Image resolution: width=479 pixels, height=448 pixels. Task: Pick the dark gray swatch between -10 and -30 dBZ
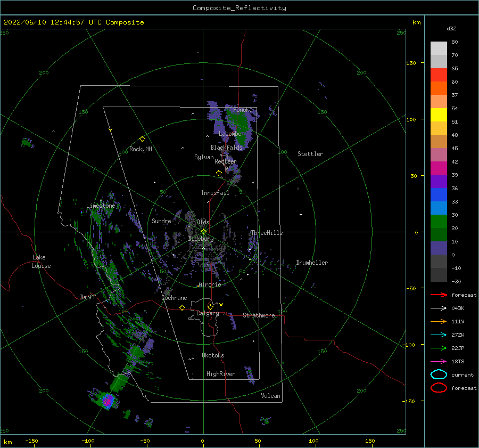[x=439, y=275]
